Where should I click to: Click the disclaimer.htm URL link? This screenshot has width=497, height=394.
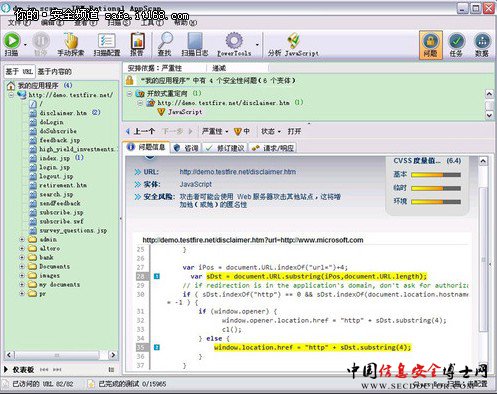point(238,172)
